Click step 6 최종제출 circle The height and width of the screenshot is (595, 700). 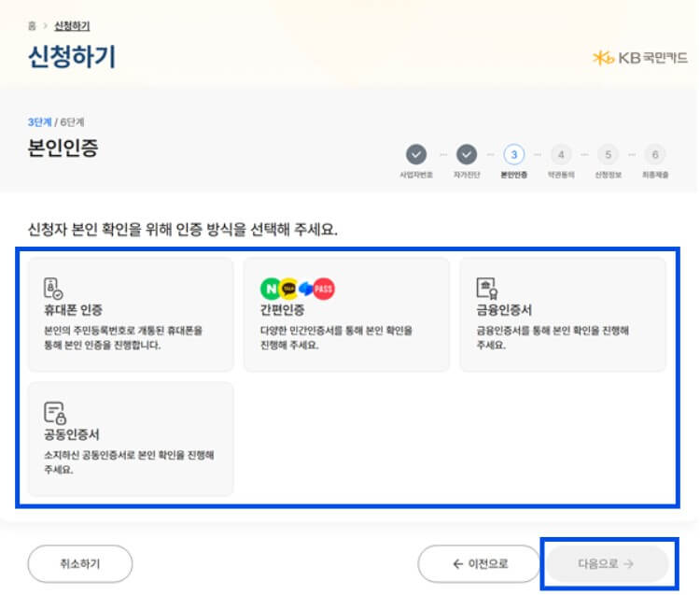tap(655, 154)
